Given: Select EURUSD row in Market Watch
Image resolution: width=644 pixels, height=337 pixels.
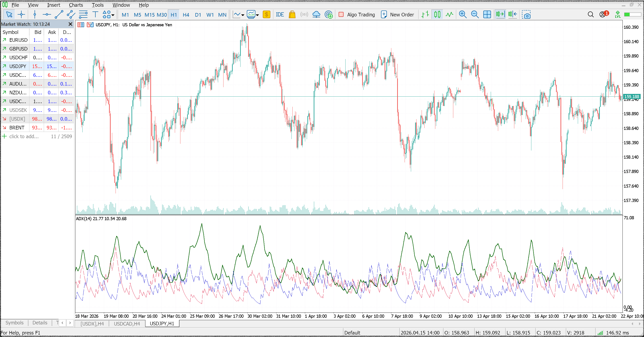Looking at the screenshot, I should [37, 40].
